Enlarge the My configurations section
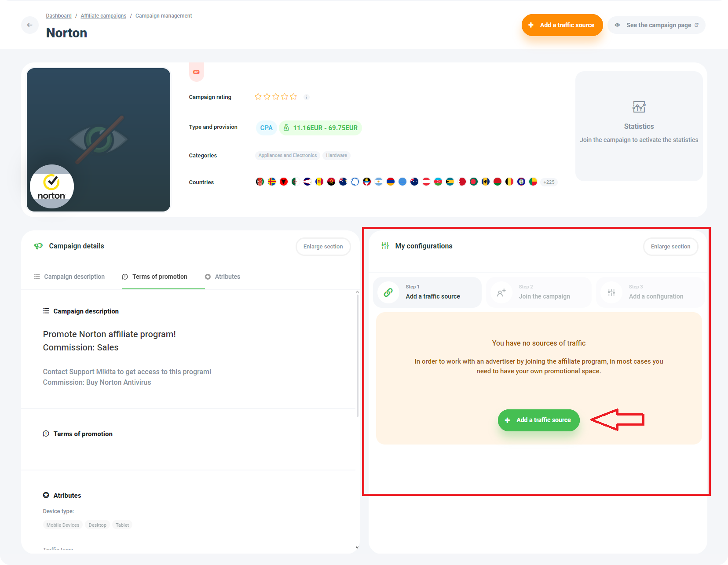Viewport: 728px width, 565px height. 670,247
